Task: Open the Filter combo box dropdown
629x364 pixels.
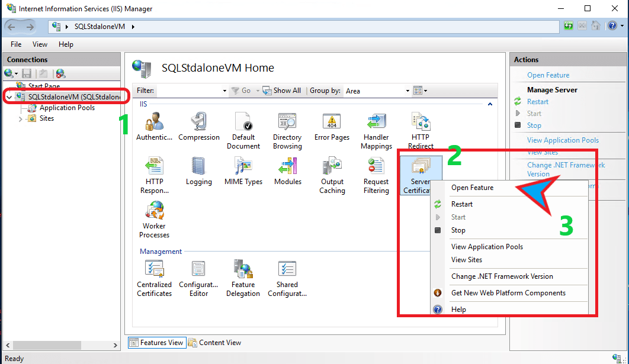Action: click(x=224, y=91)
